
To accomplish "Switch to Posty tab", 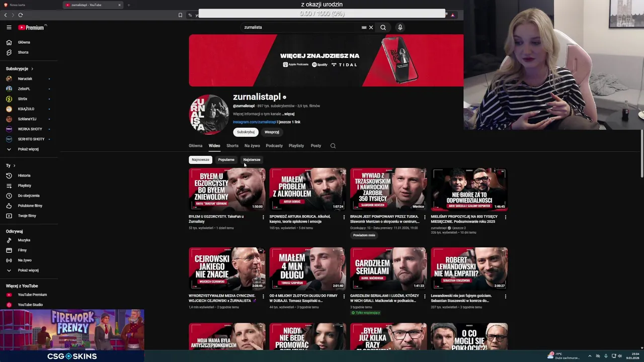I will 316,146.
